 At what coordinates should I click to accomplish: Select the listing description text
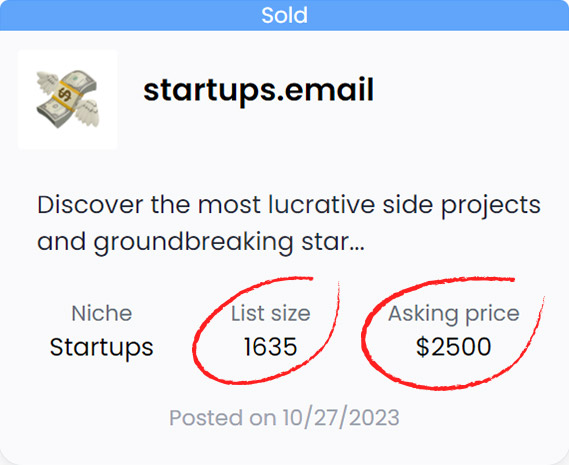coord(289,224)
